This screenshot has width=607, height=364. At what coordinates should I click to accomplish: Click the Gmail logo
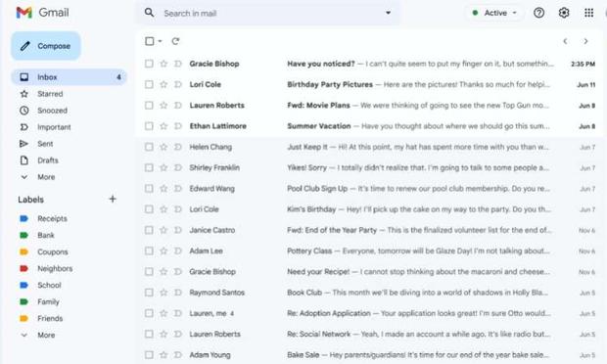pos(42,13)
